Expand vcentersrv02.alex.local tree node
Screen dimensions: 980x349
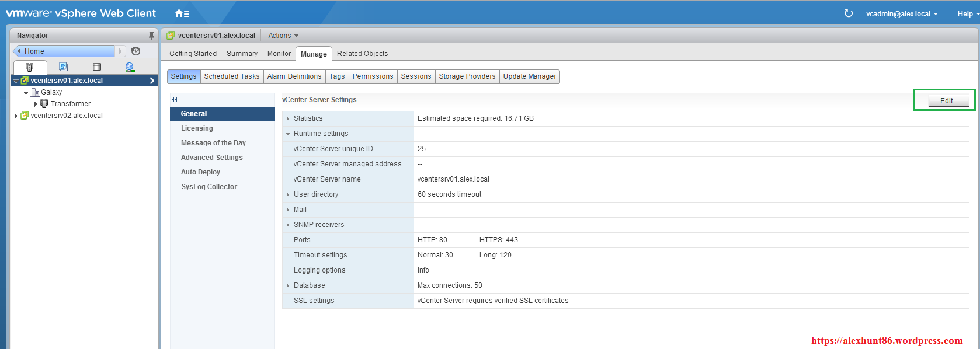16,116
